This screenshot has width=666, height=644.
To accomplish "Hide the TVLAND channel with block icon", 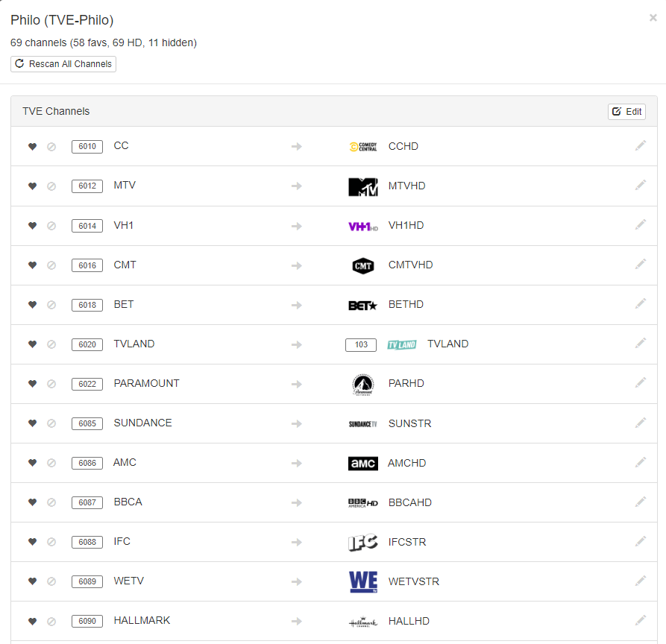I will (51, 344).
